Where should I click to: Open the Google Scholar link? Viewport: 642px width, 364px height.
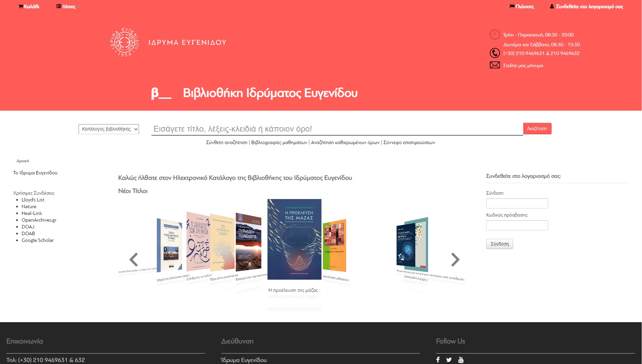pos(37,240)
